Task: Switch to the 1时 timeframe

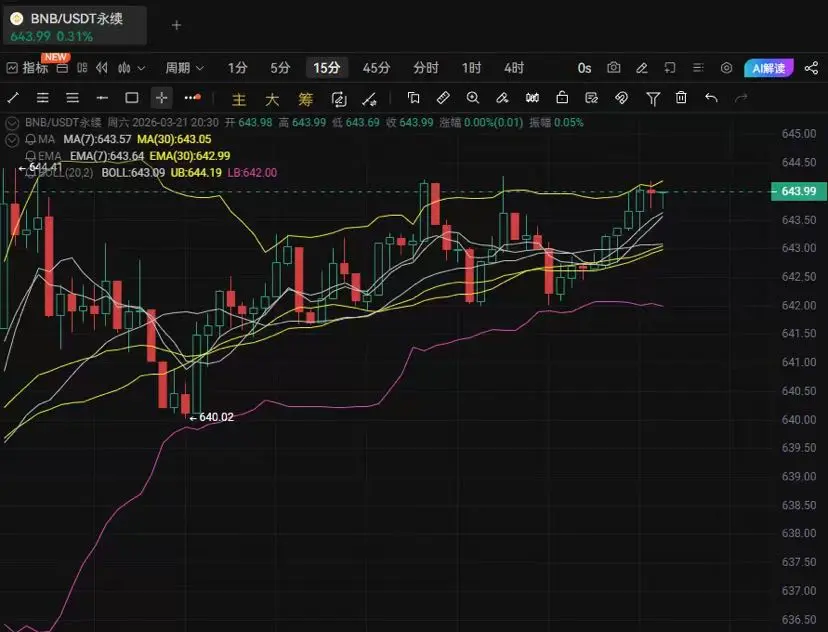Action: 472,68
